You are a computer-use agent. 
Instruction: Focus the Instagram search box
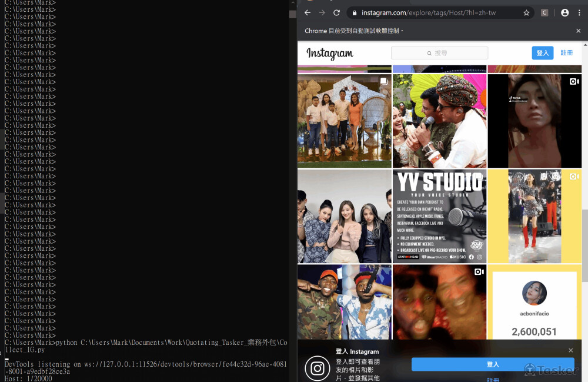tap(439, 53)
